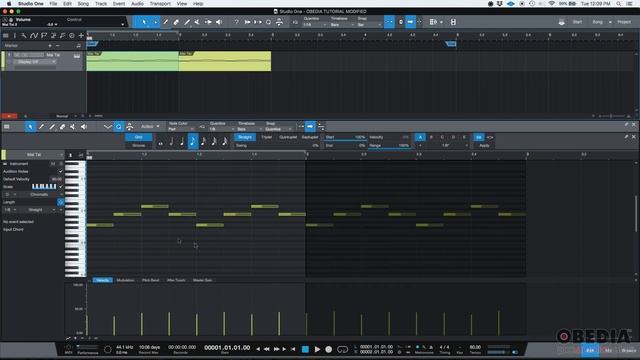Open the Quantize panel icon in editor toolbar
The height and width of the screenshot is (360, 640).
tap(118, 127)
